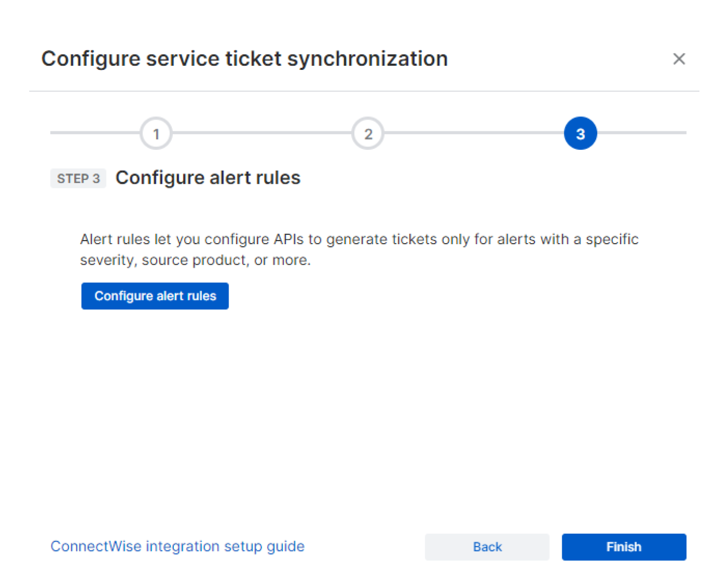Click Finish to complete setup
This screenshot has width=713, height=588.
[624, 547]
